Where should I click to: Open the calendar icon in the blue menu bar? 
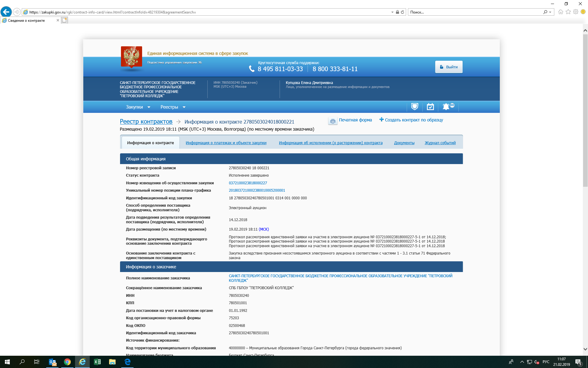(x=430, y=107)
